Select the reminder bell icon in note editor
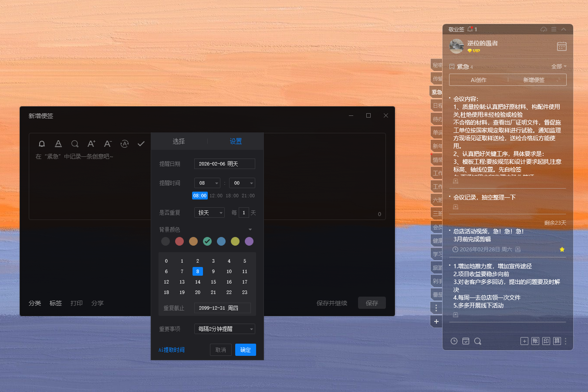Image resolution: width=588 pixels, height=392 pixels. (x=42, y=144)
